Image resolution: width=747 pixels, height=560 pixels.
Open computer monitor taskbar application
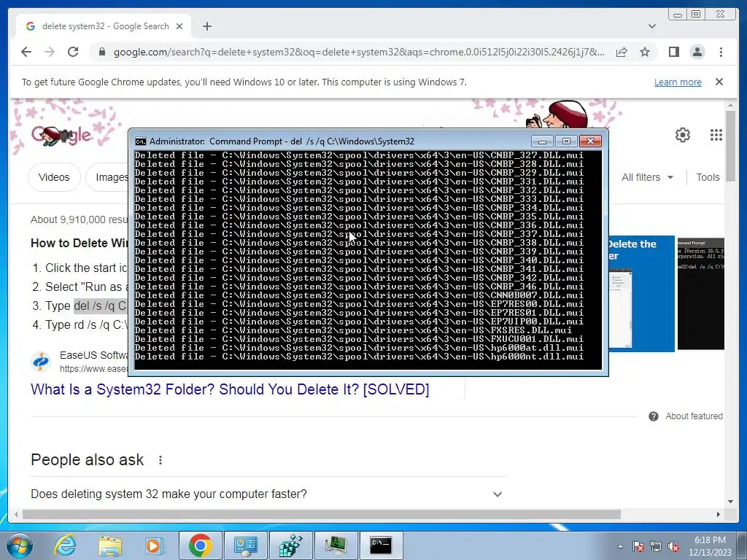(x=336, y=545)
